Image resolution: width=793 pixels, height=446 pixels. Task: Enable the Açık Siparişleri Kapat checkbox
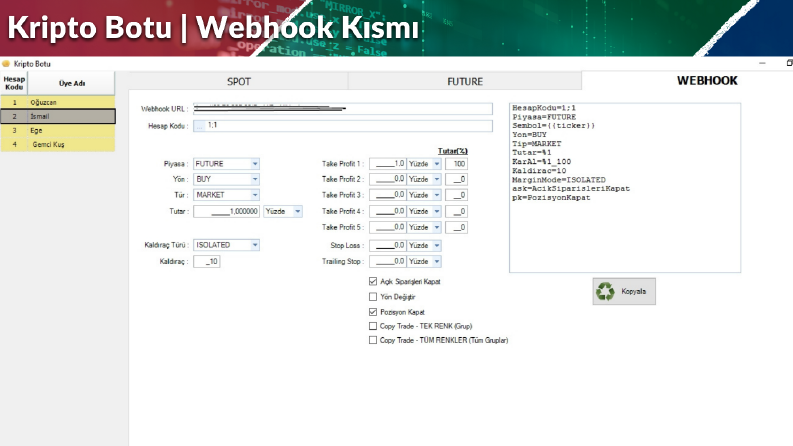[x=373, y=281]
